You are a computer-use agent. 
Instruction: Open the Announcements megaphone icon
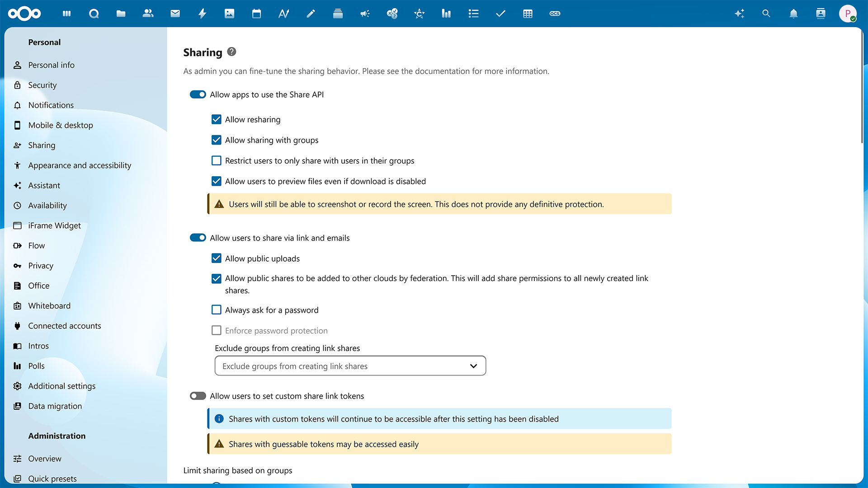pyautogui.click(x=365, y=14)
